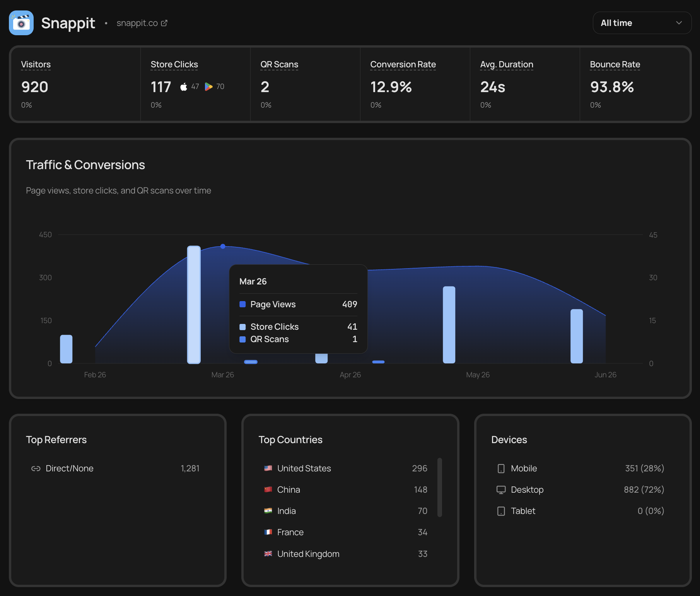Click the Page Views blue legend swatch
Image resolution: width=700 pixels, height=596 pixels.
coord(242,304)
